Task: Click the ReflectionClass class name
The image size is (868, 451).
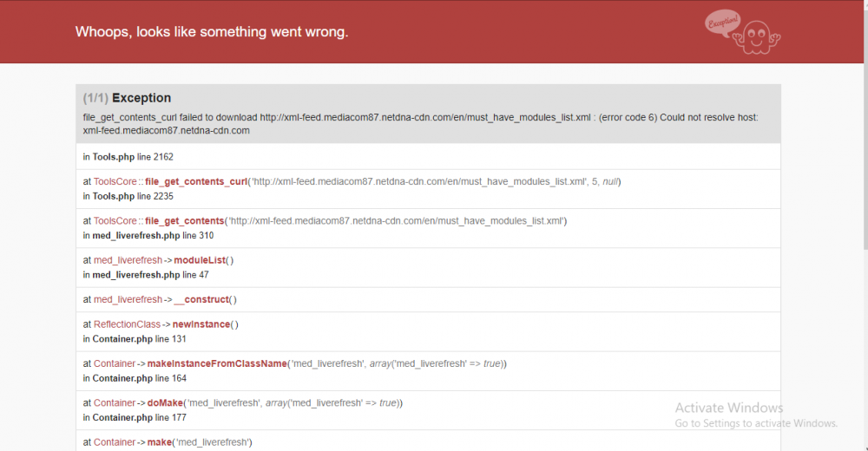Action: (x=128, y=324)
